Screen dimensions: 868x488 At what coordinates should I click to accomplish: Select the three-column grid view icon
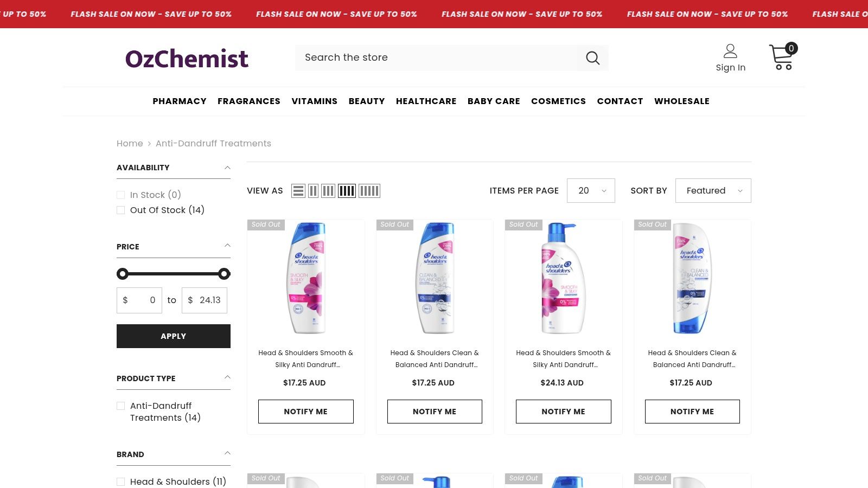point(328,191)
